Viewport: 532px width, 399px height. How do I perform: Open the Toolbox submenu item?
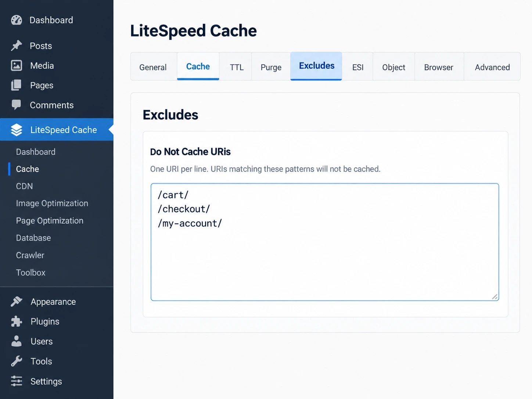point(31,273)
